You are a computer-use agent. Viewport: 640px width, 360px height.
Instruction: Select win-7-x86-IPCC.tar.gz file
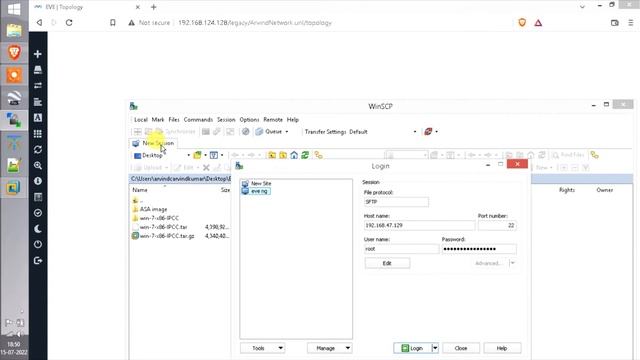pyautogui.click(x=163, y=236)
